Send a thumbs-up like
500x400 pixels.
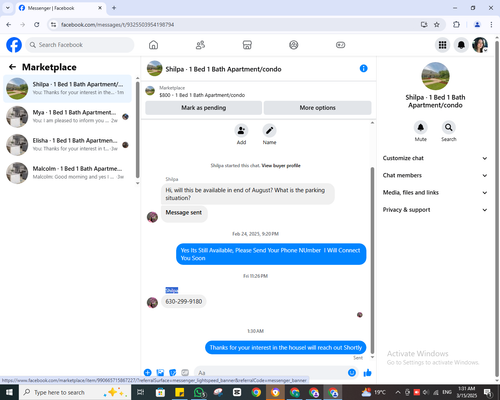pyautogui.click(x=367, y=373)
